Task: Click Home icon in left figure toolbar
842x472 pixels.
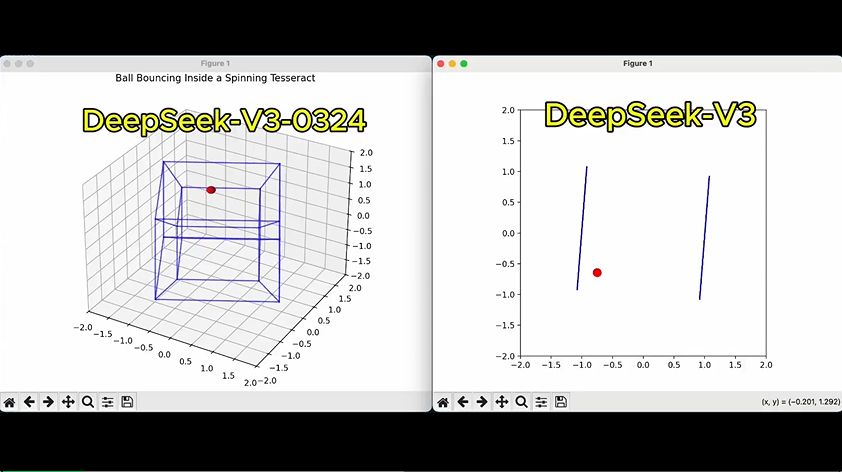Action: tap(10, 402)
